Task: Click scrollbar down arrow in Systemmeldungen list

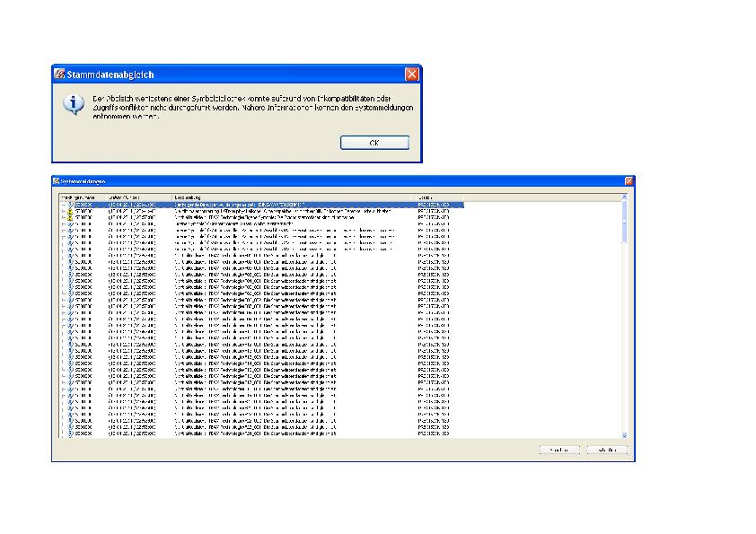Action: 624,435
